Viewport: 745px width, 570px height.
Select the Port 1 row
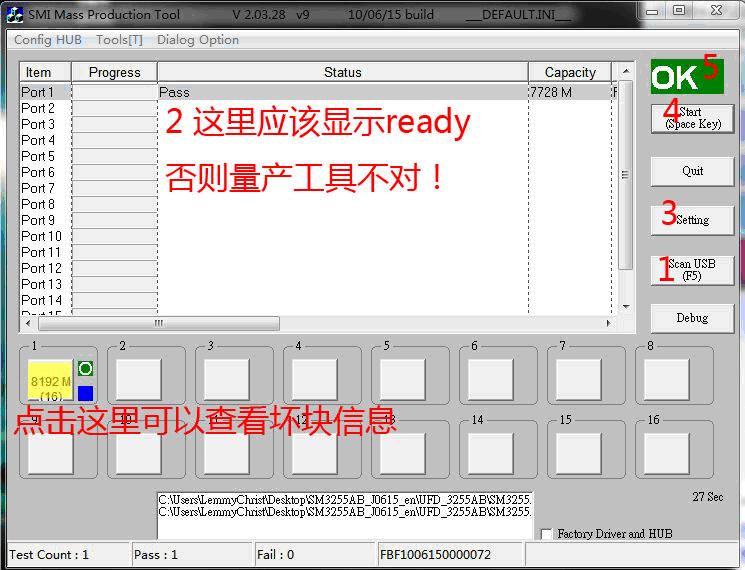pos(318,92)
